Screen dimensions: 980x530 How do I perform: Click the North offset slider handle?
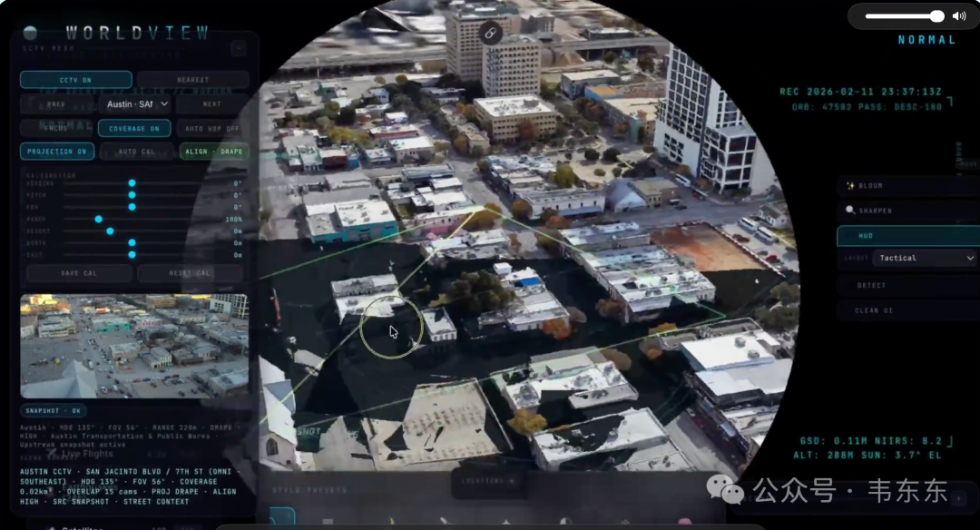pos(132,242)
